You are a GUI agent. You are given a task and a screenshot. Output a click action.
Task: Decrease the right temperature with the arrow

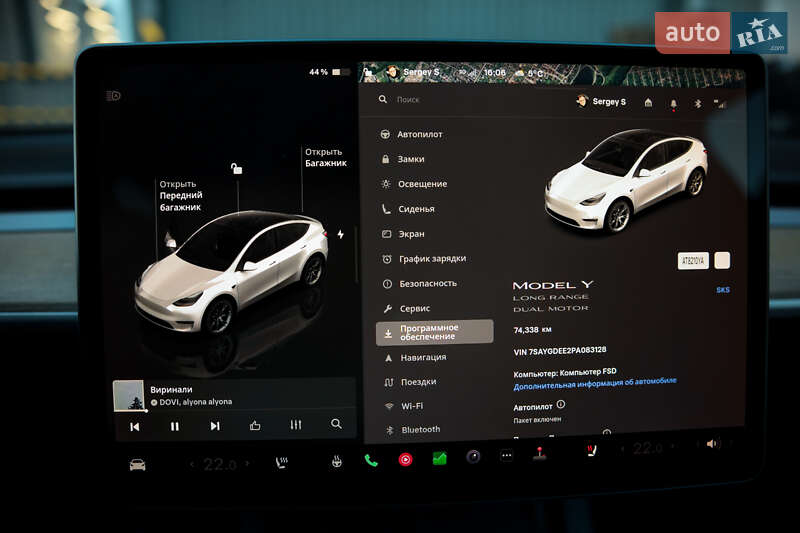click(x=622, y=449)
